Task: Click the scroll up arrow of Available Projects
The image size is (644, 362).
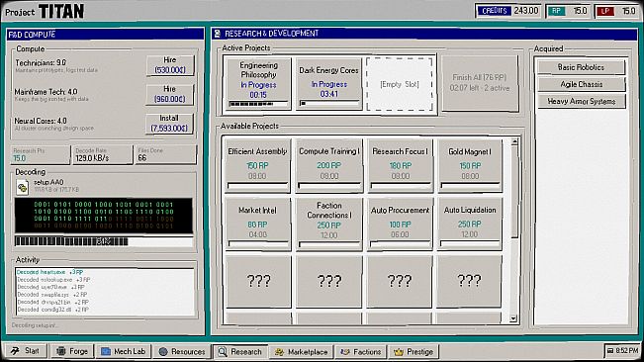Action: click(514, 142)
